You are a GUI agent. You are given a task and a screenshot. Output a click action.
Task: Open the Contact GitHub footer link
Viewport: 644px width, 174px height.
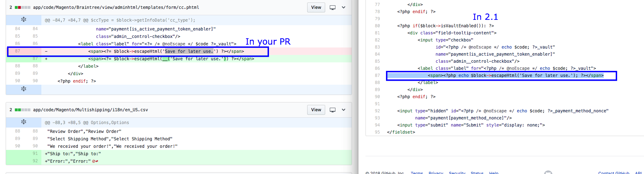[614, 173]
